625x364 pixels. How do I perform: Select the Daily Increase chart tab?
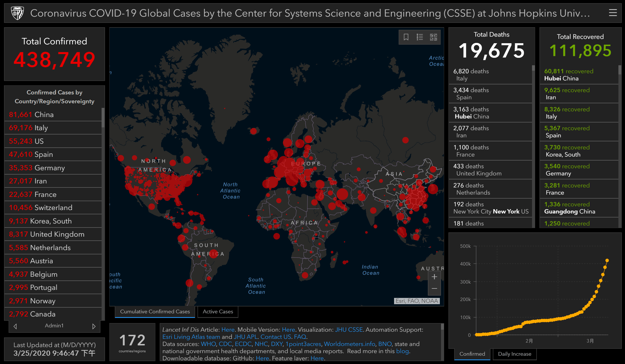[515, 354]
